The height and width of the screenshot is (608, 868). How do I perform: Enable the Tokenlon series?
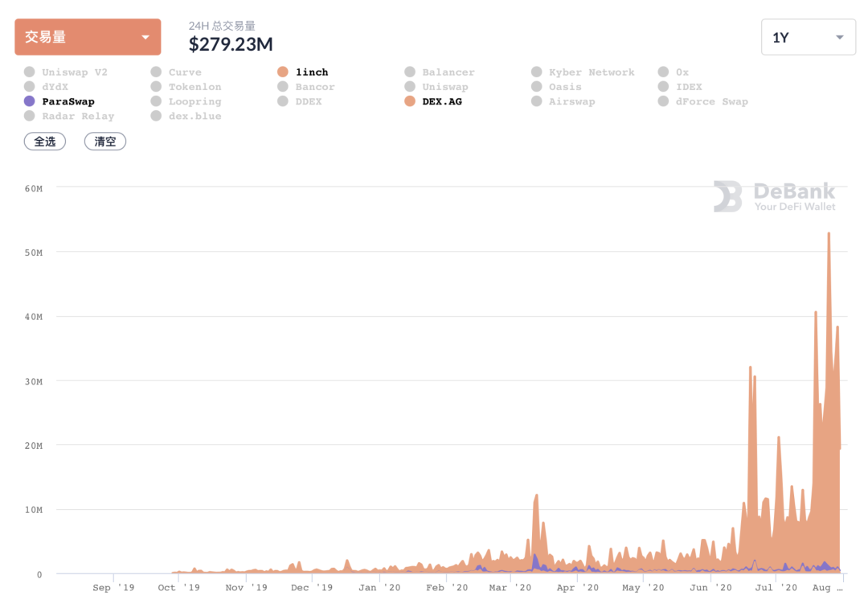(186, 86)
